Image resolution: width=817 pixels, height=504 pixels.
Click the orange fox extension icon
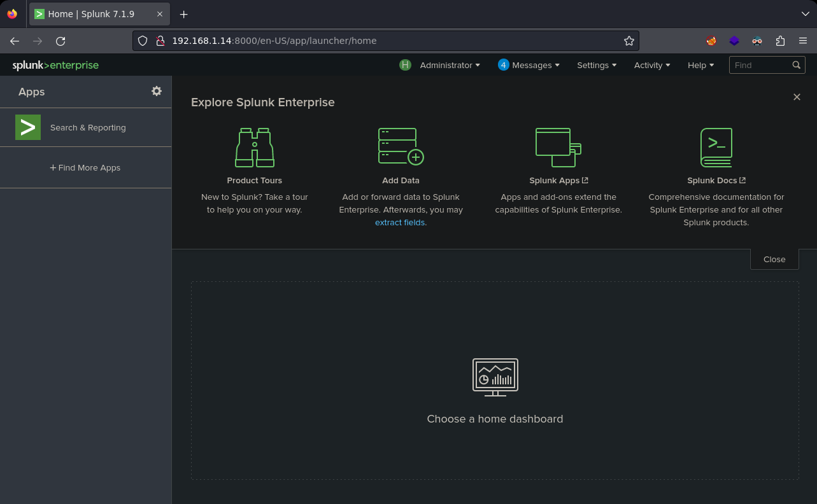[711, 41]
